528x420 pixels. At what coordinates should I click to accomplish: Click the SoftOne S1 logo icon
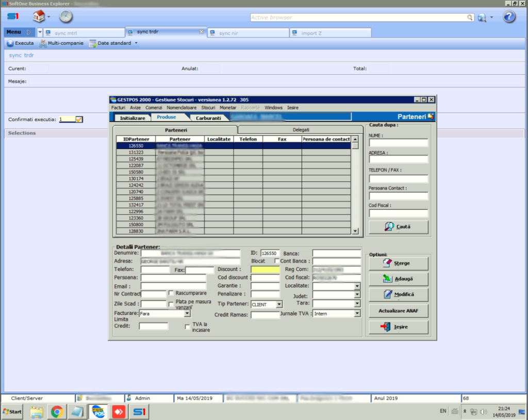pyautogui.click(x=13, y=16)
